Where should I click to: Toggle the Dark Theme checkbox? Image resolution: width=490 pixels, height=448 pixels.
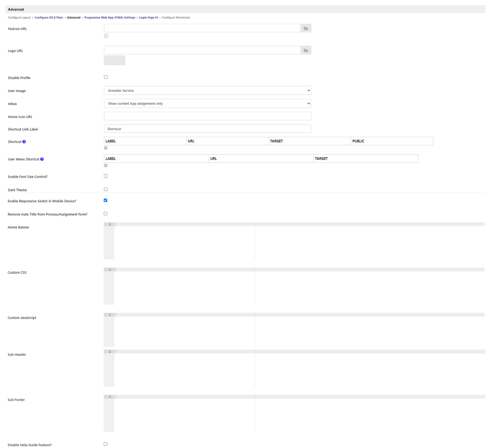(x=106, y=189)
